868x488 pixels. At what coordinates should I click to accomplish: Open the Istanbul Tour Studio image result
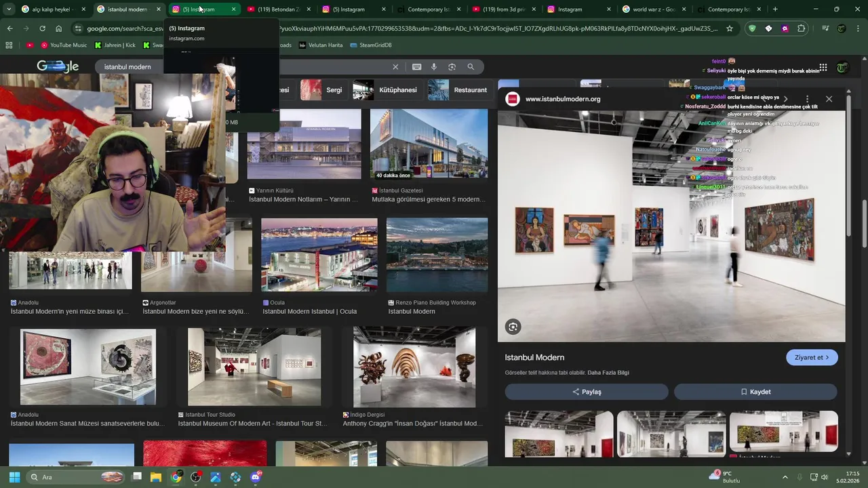[x=254, y=367]
